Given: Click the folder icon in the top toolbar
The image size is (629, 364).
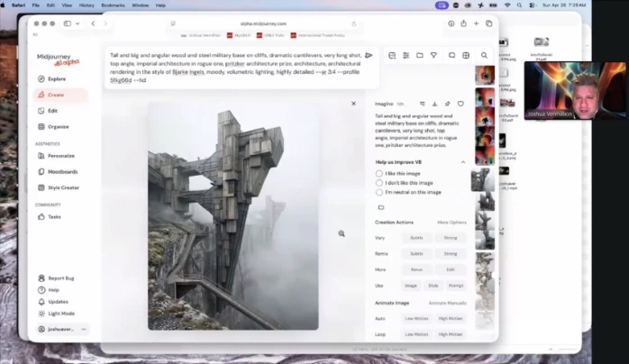Looking at the screenshot, I should (x=420, y=55).
